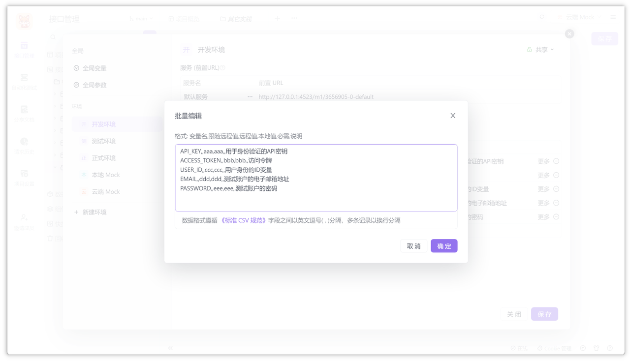
Task: Click the default service URL field
Action: (x=315, y=97)
